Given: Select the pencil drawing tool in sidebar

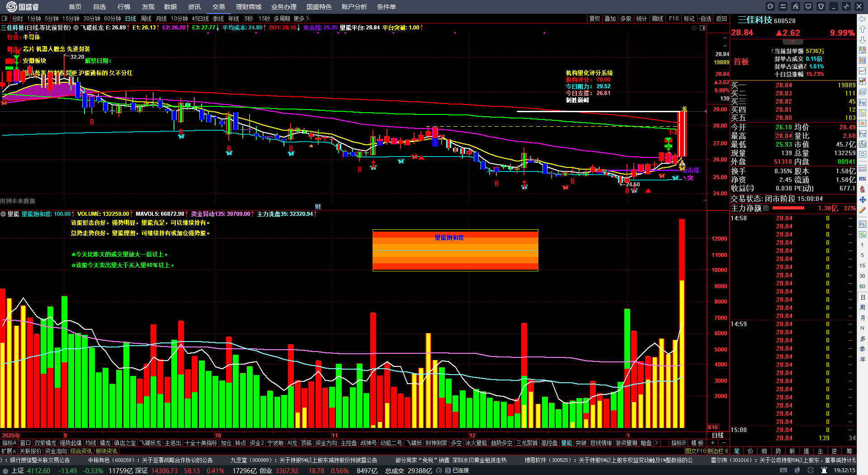Looking at the screenshot, I should click(863, 210).
